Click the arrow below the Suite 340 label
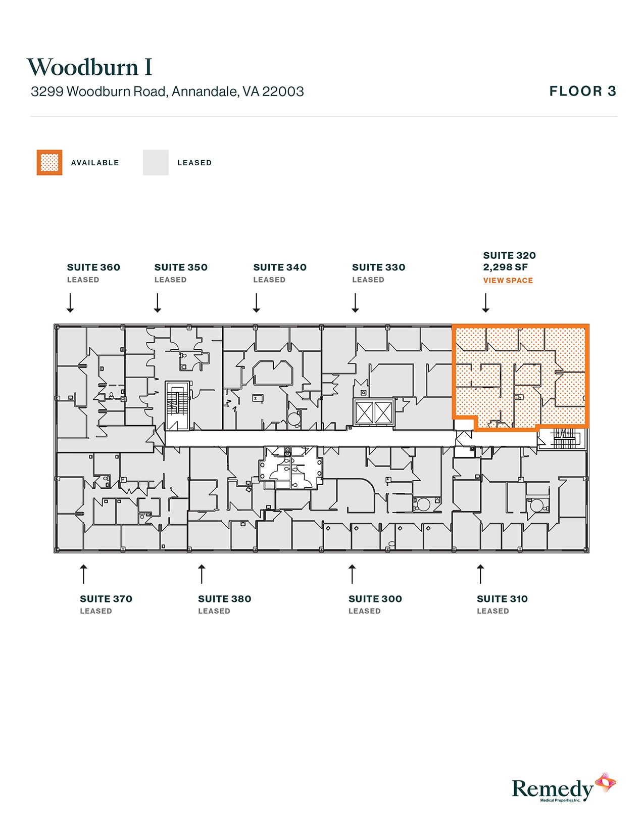 click(x=257, y=303)
